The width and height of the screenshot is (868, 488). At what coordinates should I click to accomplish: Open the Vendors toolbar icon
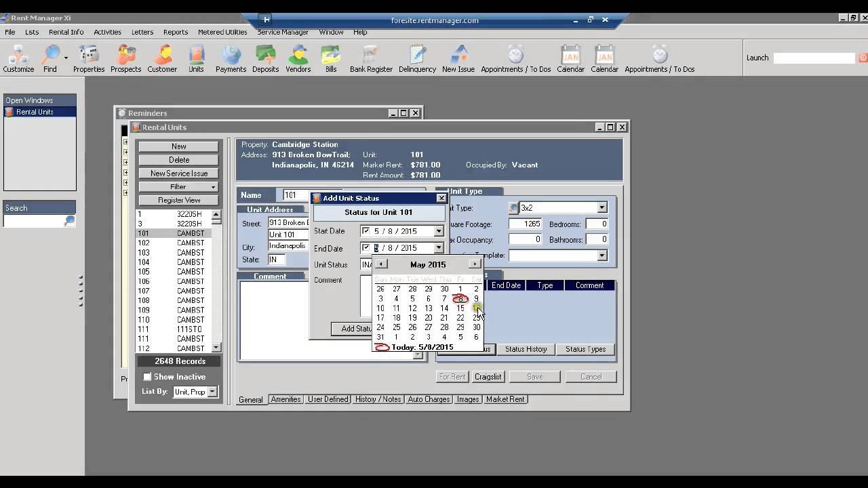click(x=298, y=59)
